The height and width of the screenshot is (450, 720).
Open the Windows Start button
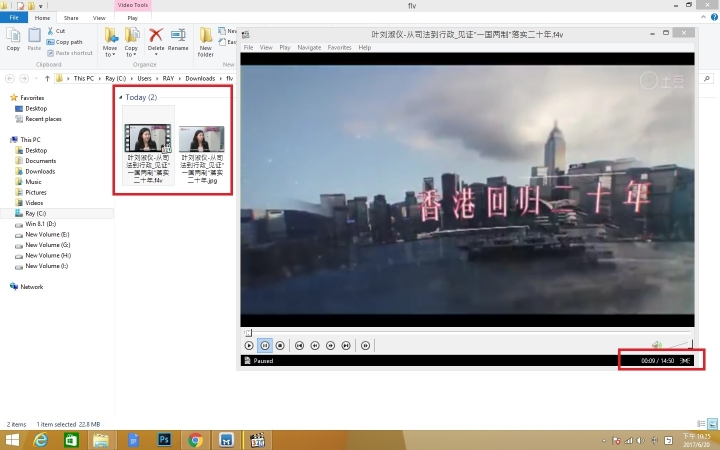11,440
